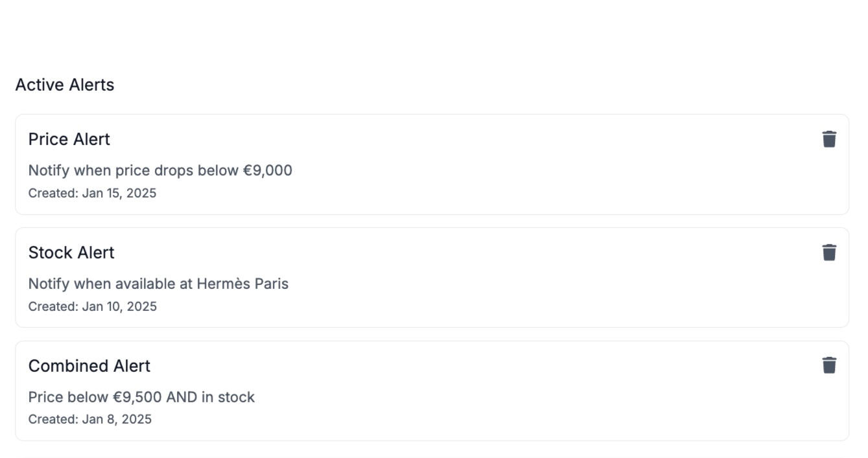Click the €9,000 price threshold
This screenshot has height=458, width=868.
pos(268,171)
